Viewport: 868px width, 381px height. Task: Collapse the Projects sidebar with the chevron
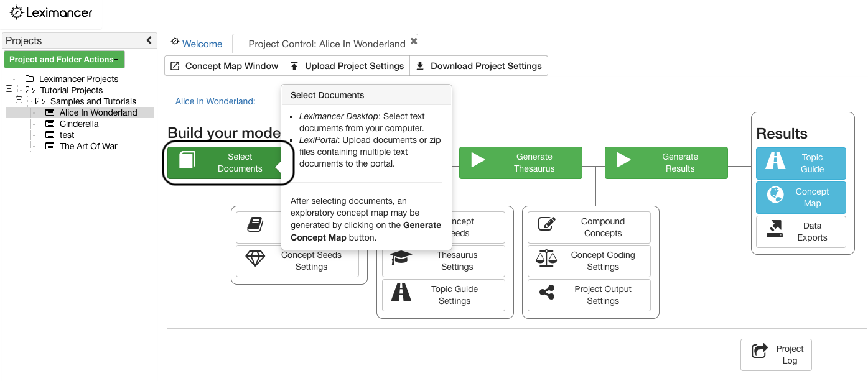(x=149, y=40)
